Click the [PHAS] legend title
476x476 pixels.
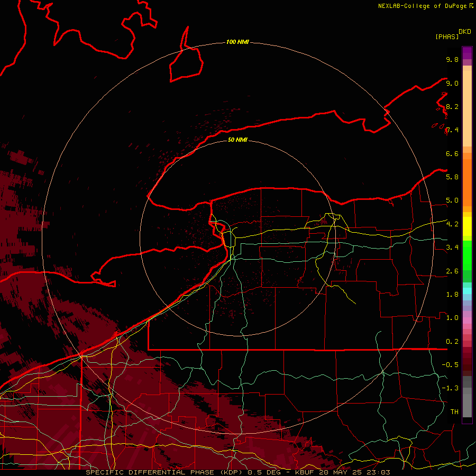[x=447, y=36]
